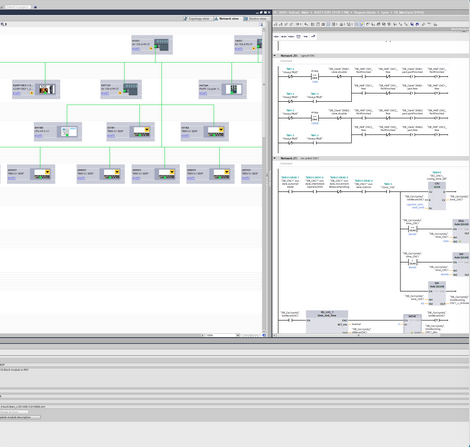
Task: Click the Search in project input field
Action: [x=18, y=7]
